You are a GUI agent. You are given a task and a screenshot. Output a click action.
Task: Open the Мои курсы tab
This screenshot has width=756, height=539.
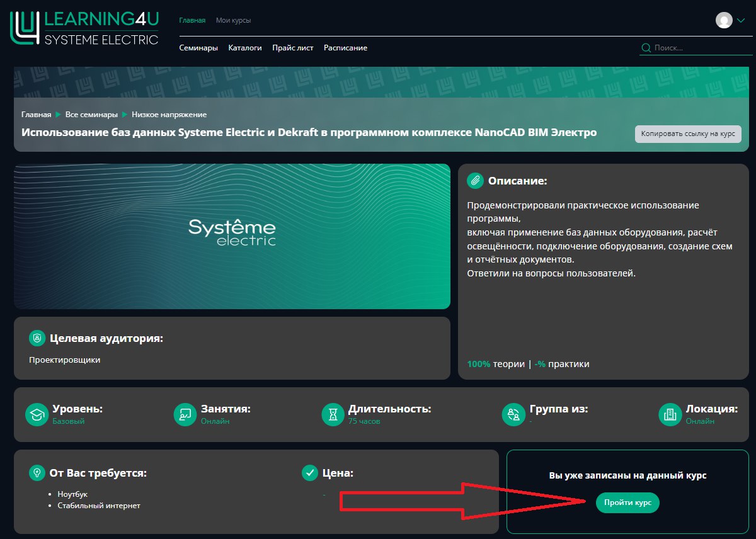(x=233, y=20)
